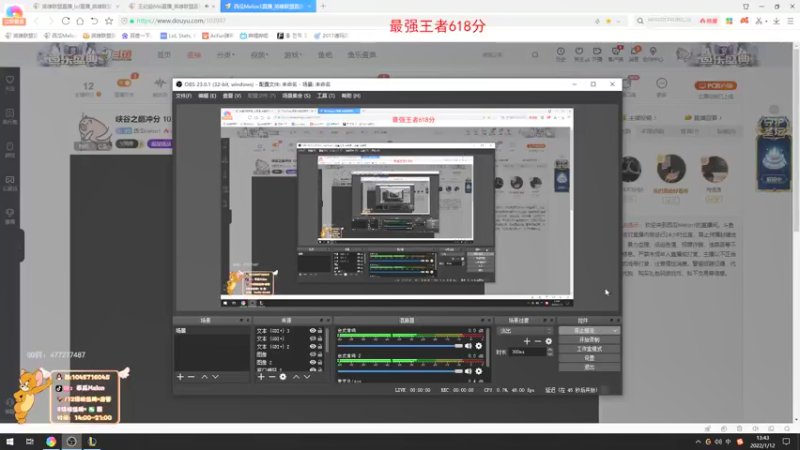Open OBS 编辑(E) menu

point(207,96)
